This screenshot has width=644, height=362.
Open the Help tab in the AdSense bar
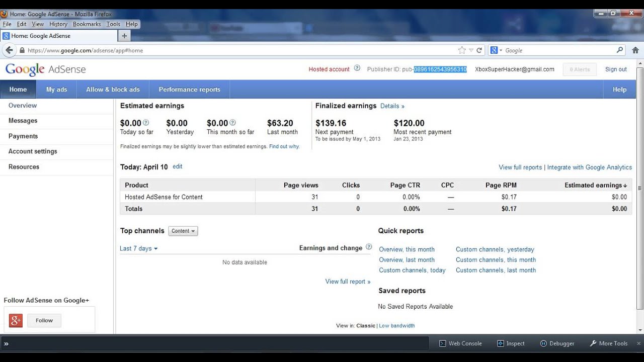[x=619, y=89]
